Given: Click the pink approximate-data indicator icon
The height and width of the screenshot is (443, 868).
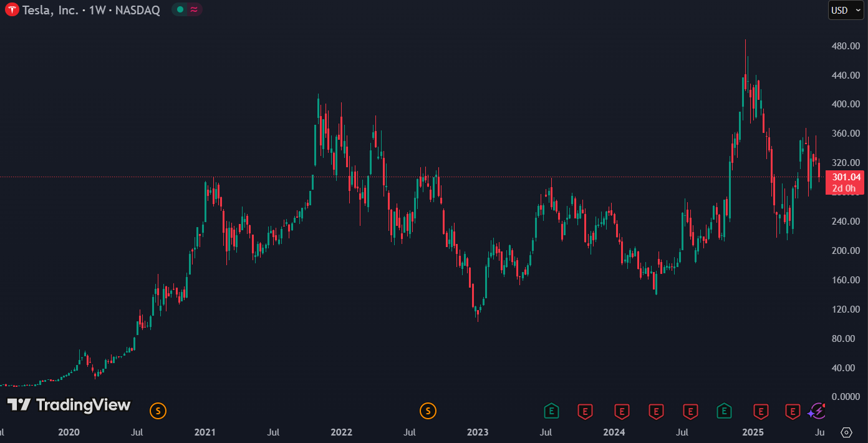Looking at the screenshot, I should [x=195, y=10].
